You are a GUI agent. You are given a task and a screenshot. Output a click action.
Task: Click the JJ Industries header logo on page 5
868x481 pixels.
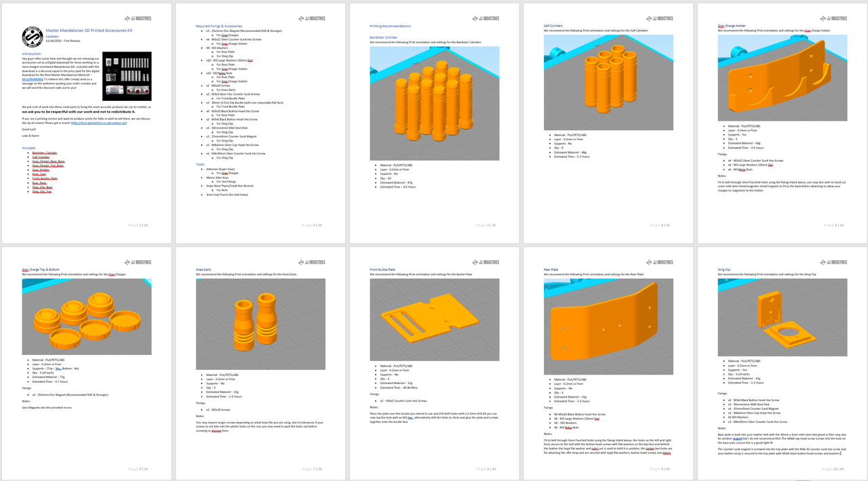pyautogui.click(x=833, y=18)
